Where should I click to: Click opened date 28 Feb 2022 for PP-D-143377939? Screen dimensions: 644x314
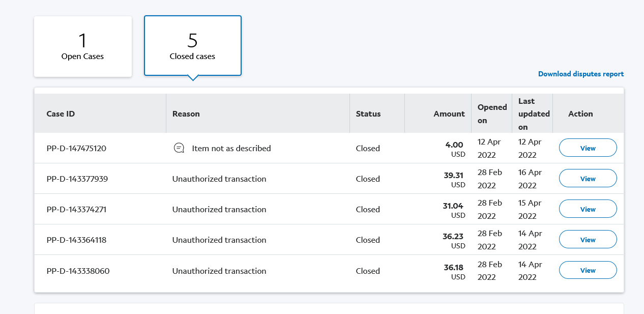pyautogui.click(x=490, y=179)
